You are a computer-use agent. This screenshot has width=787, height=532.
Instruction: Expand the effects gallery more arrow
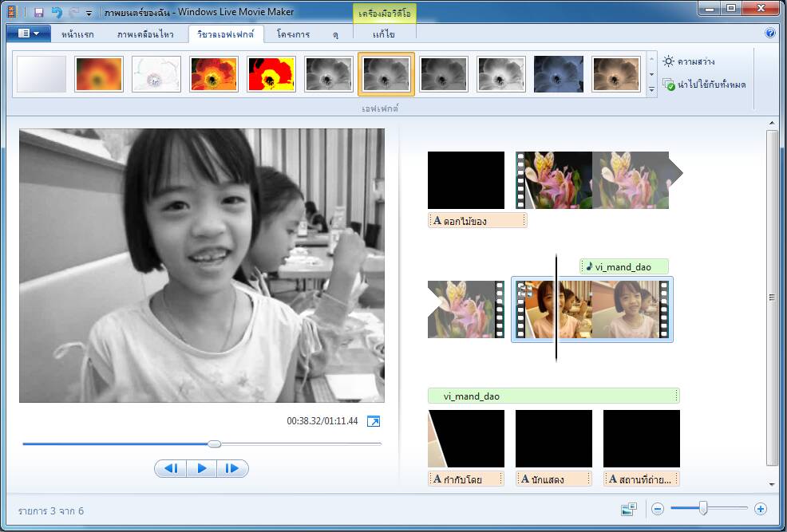651,90
